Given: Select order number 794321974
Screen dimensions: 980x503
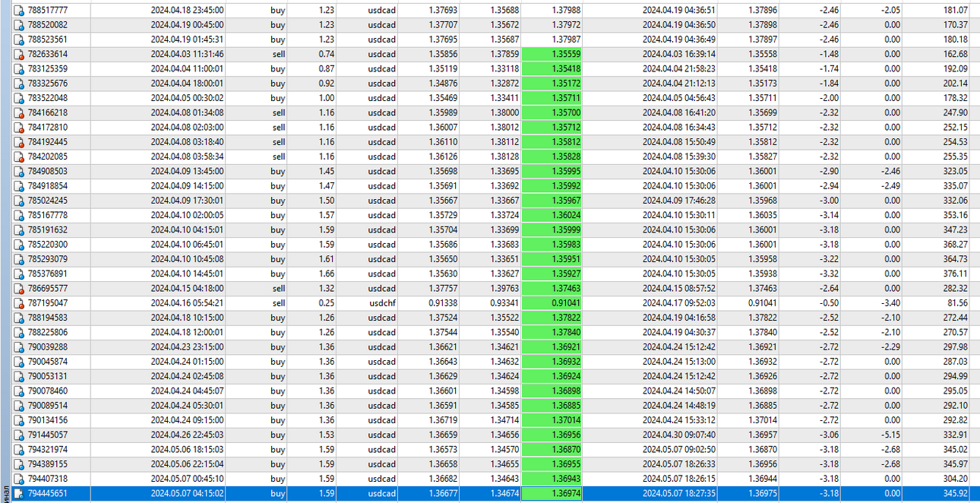Looking at the screenshot, I should (48, 449).
